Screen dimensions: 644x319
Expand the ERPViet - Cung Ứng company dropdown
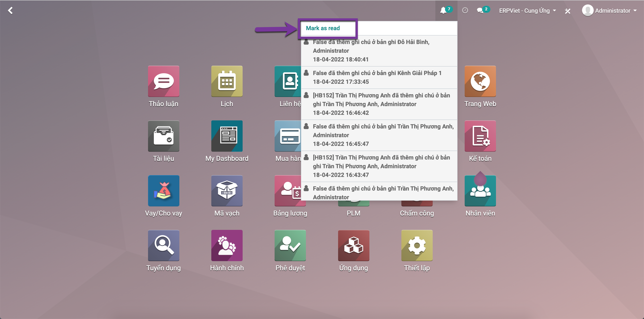coord(527,10)
